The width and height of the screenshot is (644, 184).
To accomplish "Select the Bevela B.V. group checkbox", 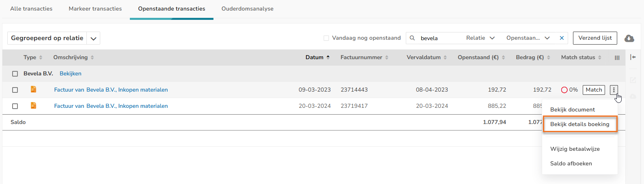I will tap(15, 74).
